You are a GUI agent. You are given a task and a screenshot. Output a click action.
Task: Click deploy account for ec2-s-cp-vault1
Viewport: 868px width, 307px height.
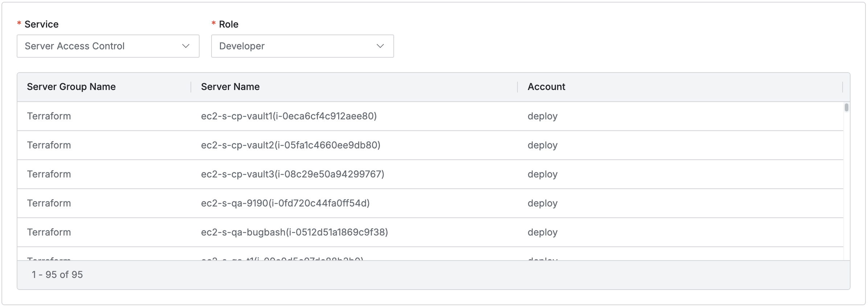542,116
